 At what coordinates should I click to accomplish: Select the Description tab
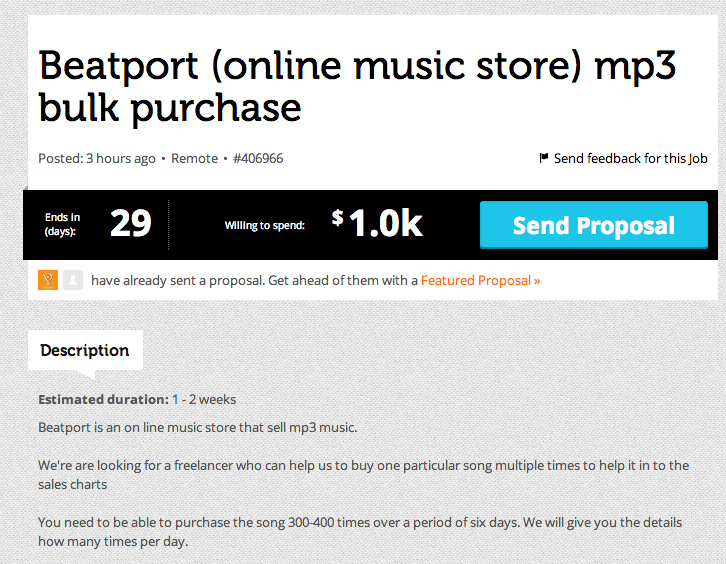[85, 351]
